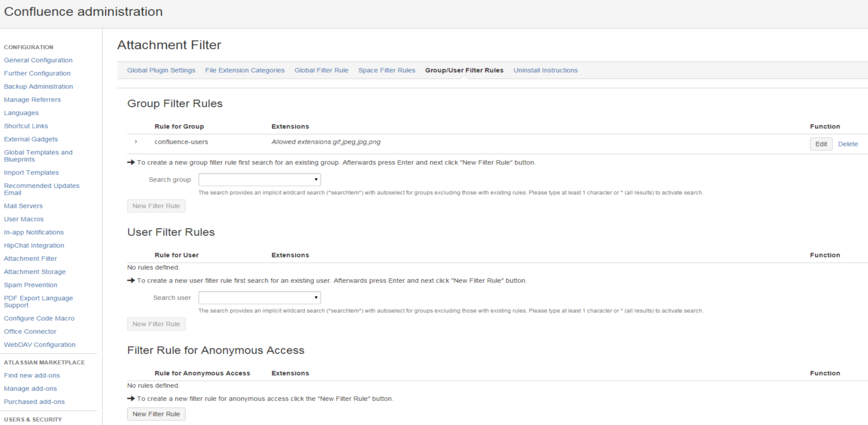Switch to Global Plugin Settings tab
This screenshot has width=868, height=425.
[x=161, y=70]
